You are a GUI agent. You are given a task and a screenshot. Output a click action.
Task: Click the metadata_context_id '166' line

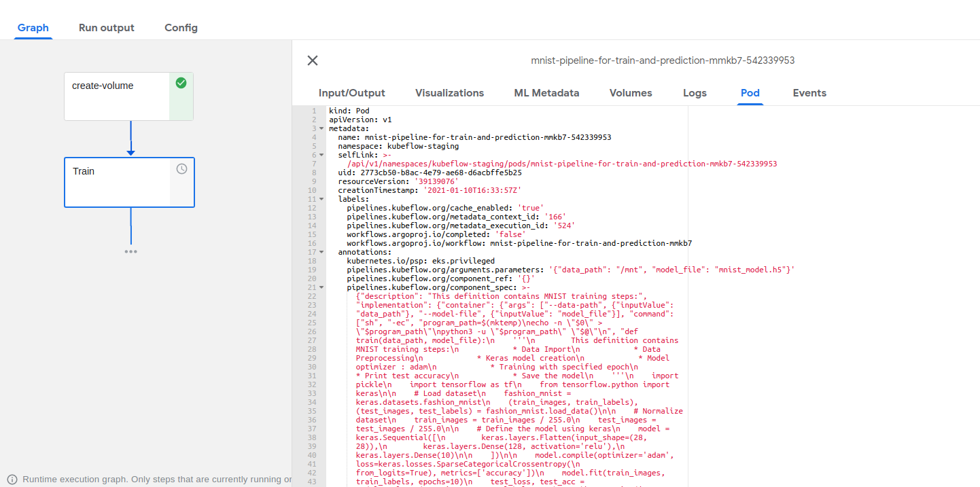(x=458, y=217)
